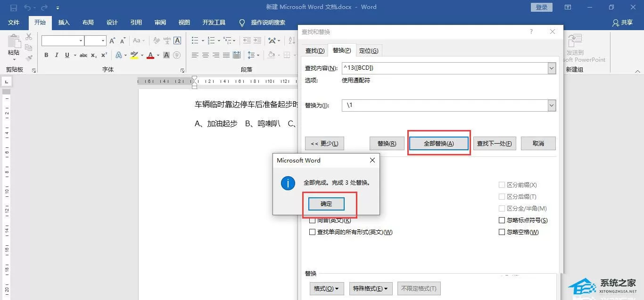Image resolution: width=644 pixels, height=300 pixels.
Task: Save the document with the floppy icon
Action: 13,8
